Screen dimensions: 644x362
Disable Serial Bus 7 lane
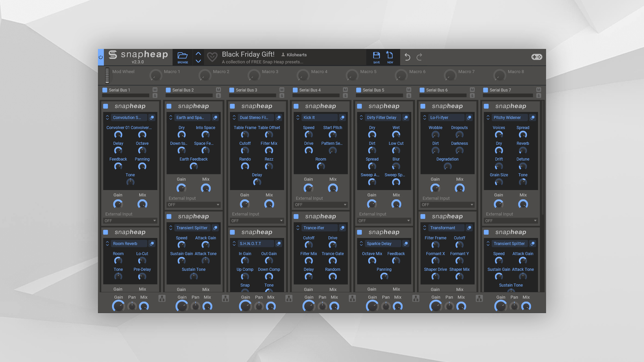click(485, 90)
